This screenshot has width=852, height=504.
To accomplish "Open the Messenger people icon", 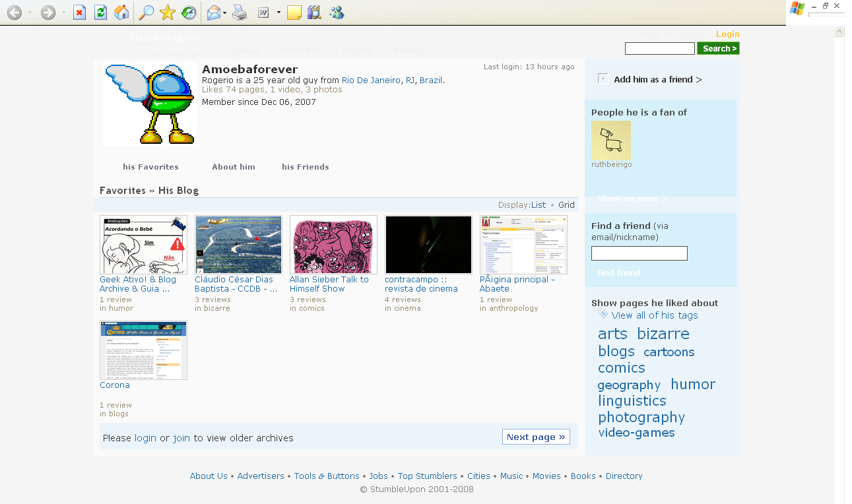I will point(336,13).
